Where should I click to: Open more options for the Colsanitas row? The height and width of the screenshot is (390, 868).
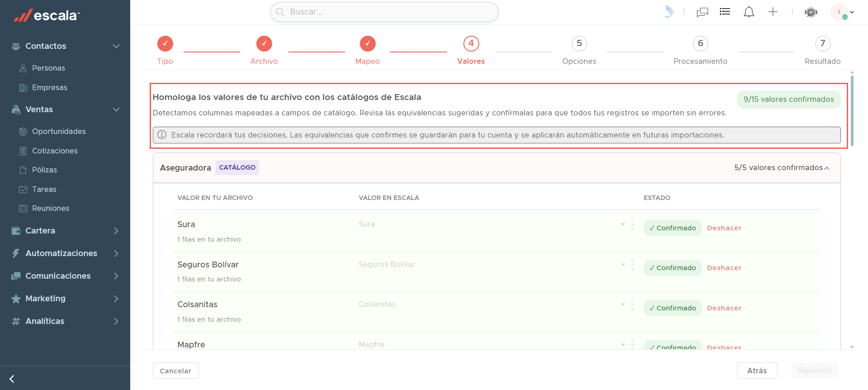[632, 304]
